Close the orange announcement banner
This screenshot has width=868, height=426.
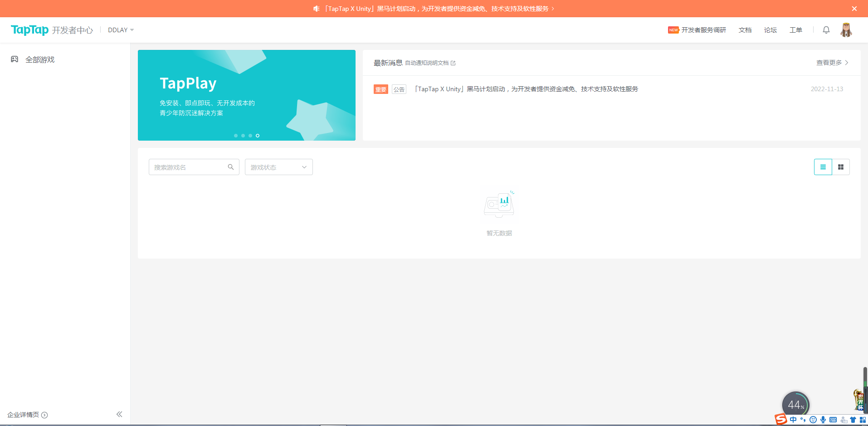[854, 9]
